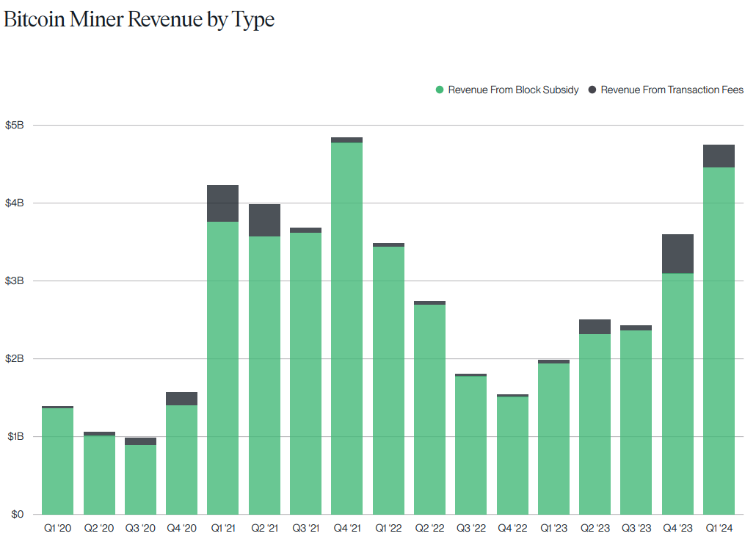Click the $2B y-axis label
The width and height of the screenshot is (756, 536).
pyautogui.click(x=15, y=358)
